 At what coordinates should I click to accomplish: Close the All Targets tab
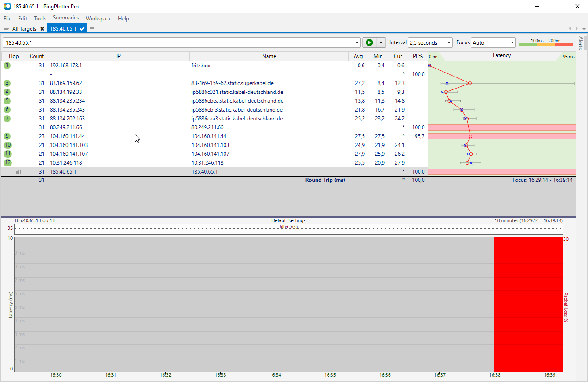(42, 29)
